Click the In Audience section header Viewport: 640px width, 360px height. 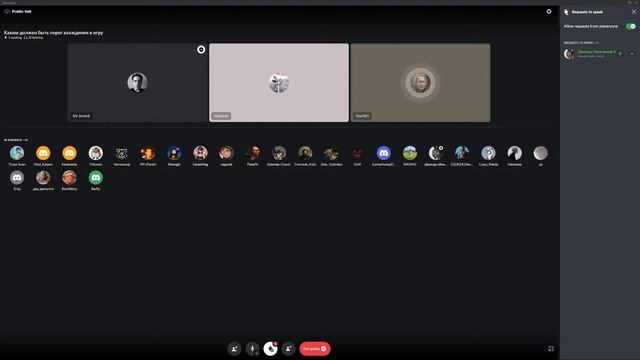(16, 140)
